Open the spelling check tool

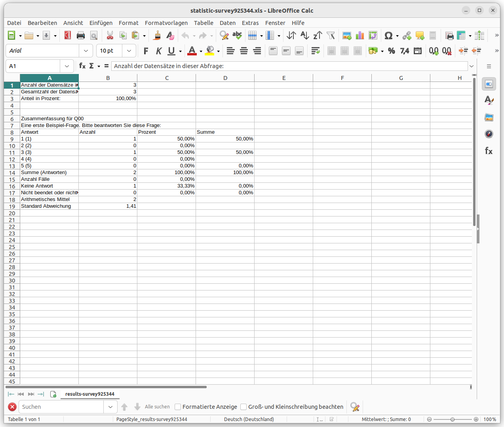coord(237,36)
